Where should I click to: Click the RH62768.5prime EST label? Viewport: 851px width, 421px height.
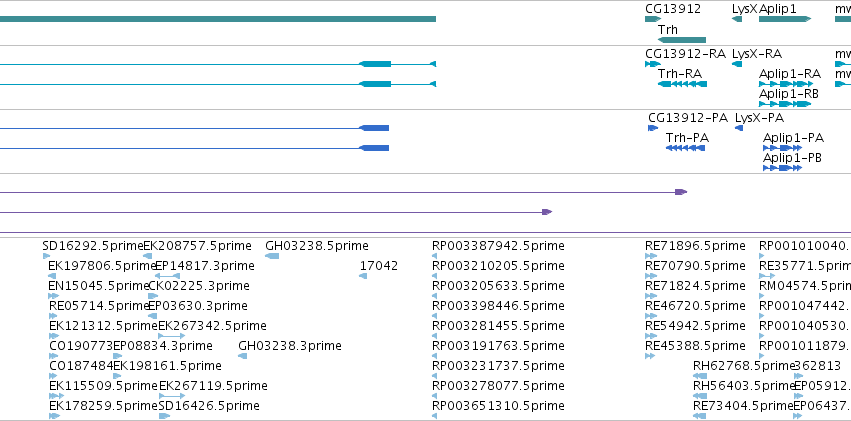tap(744, 365)
